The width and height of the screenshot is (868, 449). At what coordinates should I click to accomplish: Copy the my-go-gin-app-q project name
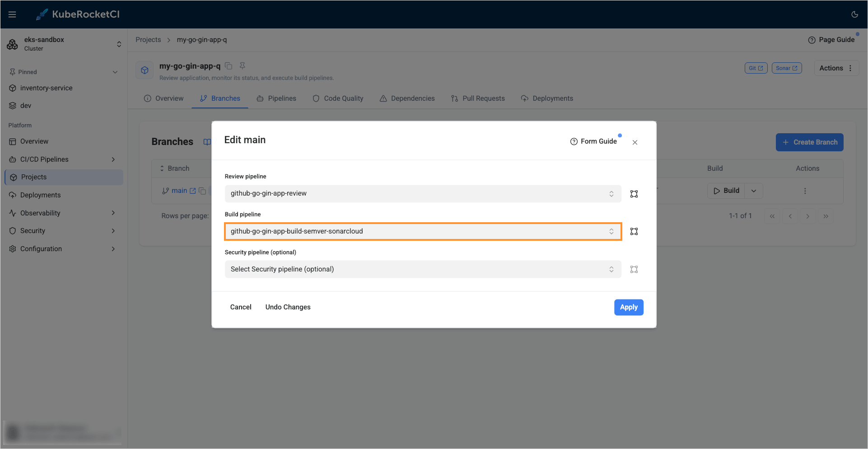coord(229,65)
